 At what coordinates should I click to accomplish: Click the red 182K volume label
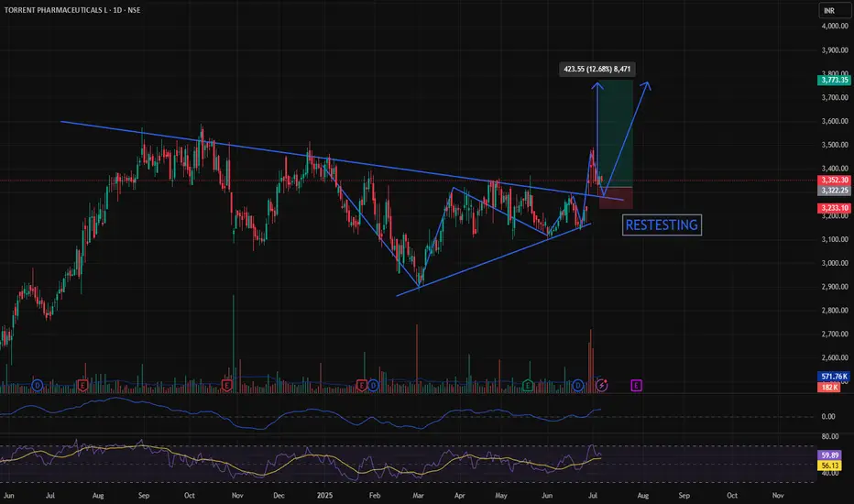pyautogui.click(x=829, y=387)
